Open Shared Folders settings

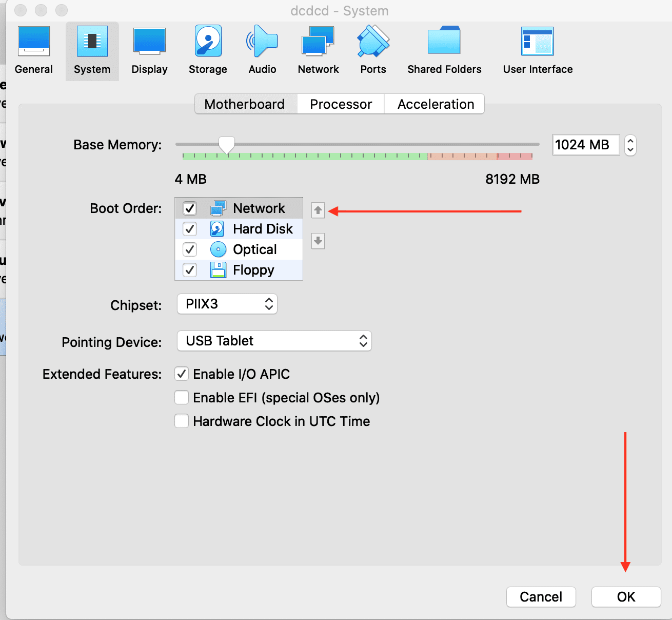[444, 51]
